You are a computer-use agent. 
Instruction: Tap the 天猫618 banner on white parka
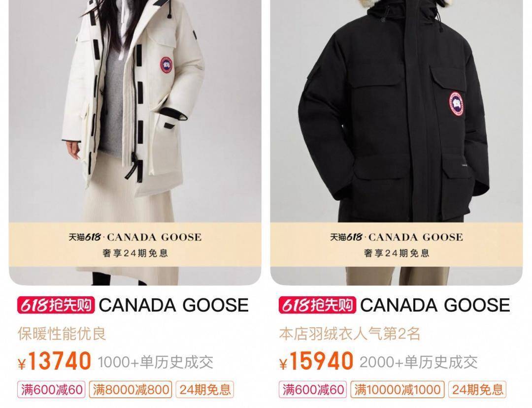[x=135, y=245]
